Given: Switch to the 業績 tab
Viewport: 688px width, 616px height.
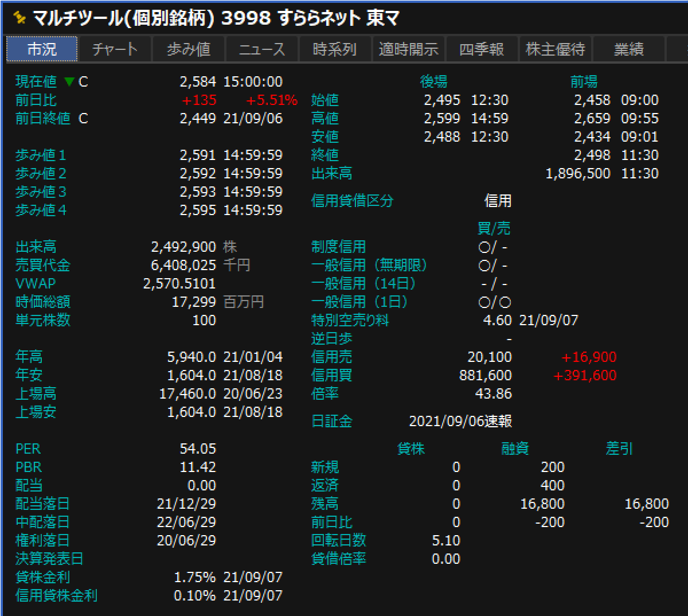Looking at the screenshot, I should click(629, 49).
